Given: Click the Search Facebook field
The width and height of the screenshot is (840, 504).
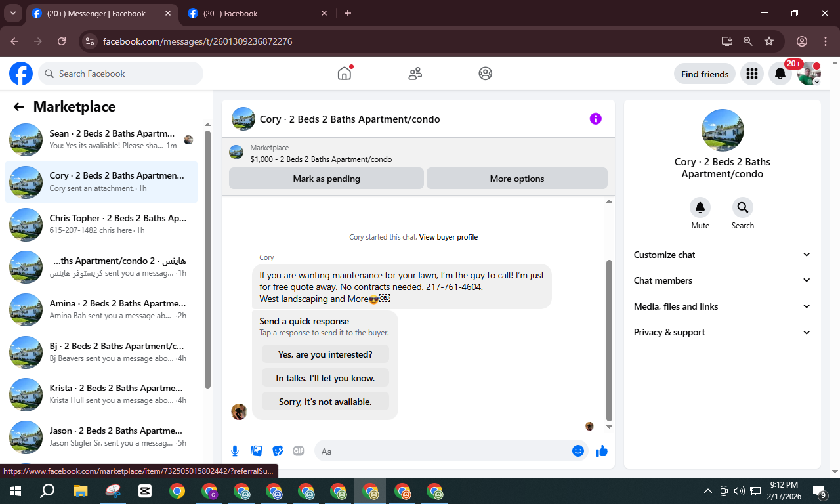Looking at the screenshot, I should click(x=121, y=73).
